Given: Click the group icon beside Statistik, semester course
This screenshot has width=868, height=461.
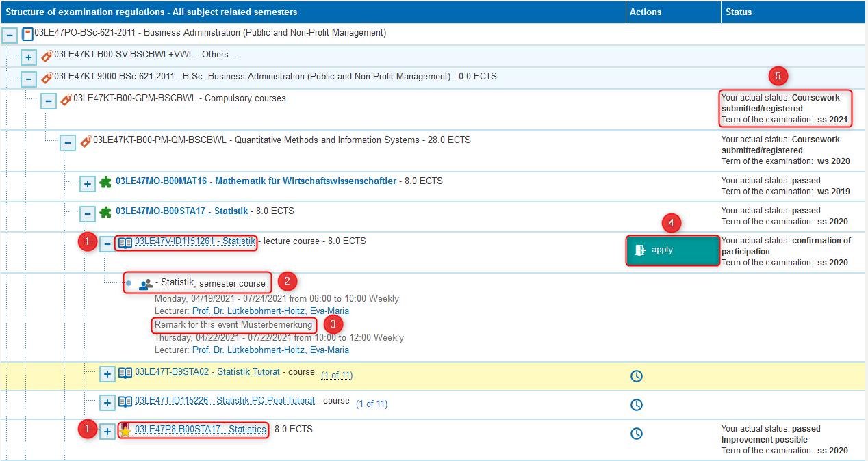Looking at the screenshot, I should pyautogui.click(x=146, y=285).
